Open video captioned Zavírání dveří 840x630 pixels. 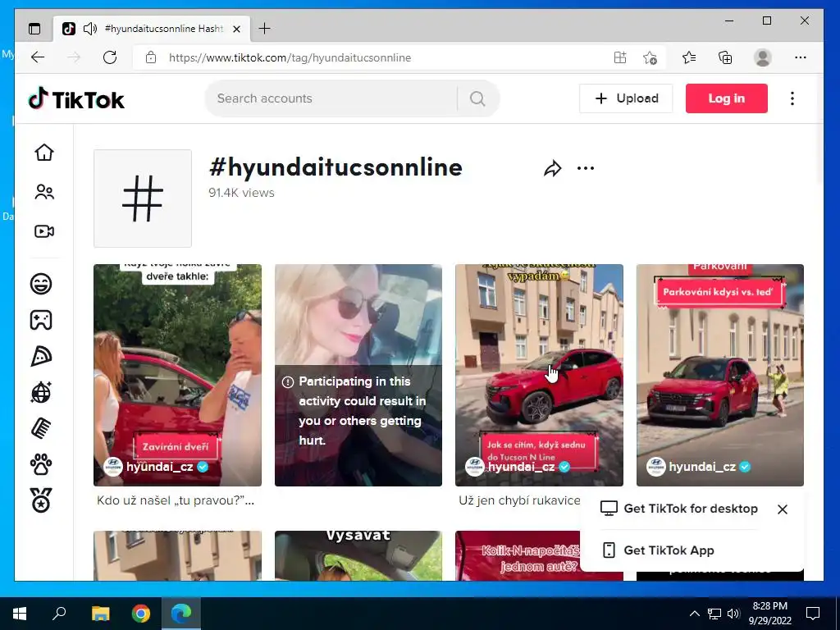(x=177, y=375)
